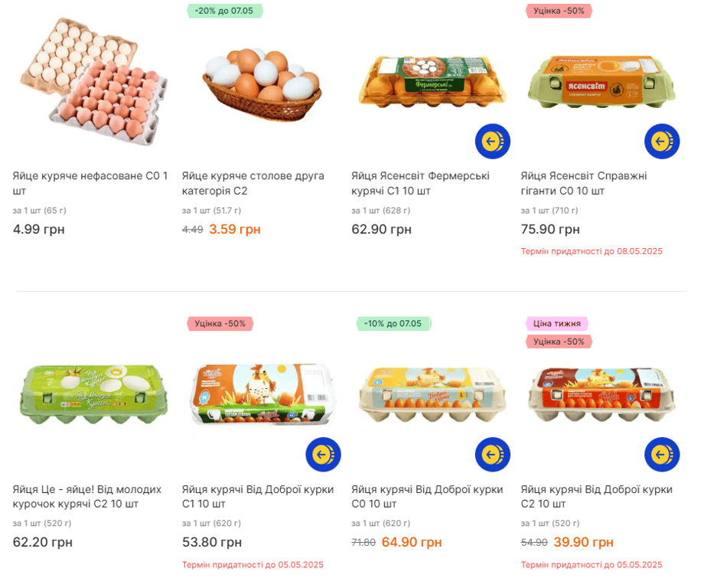Click the 3.59 грн discounted price
Screen dimensions: 704x588
(235, 229)
